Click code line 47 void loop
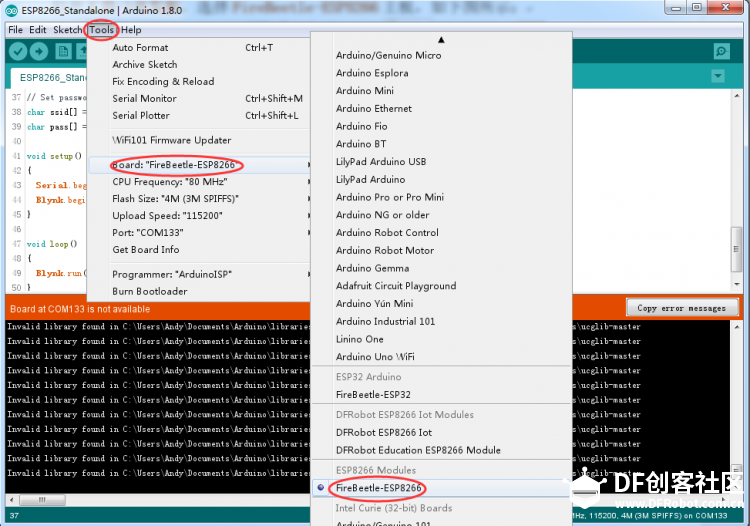The height and width of the screenshot is (526, 750). pyautogui.click(x=52, y=244)
